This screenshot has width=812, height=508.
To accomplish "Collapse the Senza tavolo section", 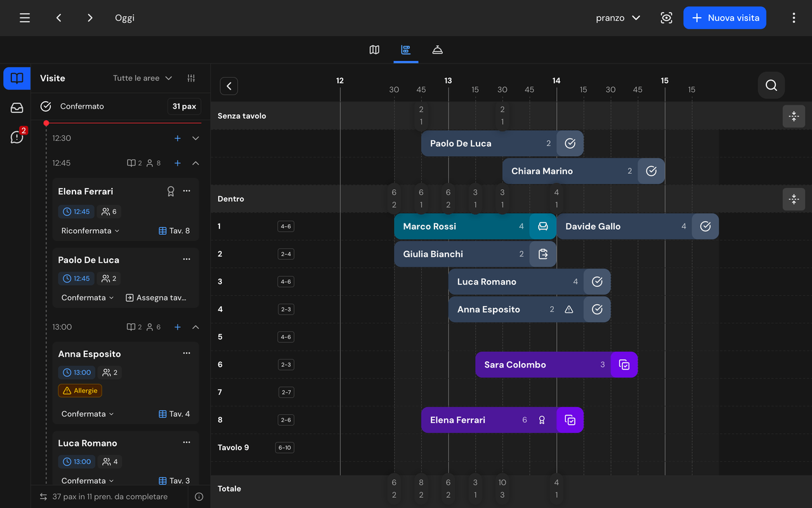I will (x=794, y=116).
